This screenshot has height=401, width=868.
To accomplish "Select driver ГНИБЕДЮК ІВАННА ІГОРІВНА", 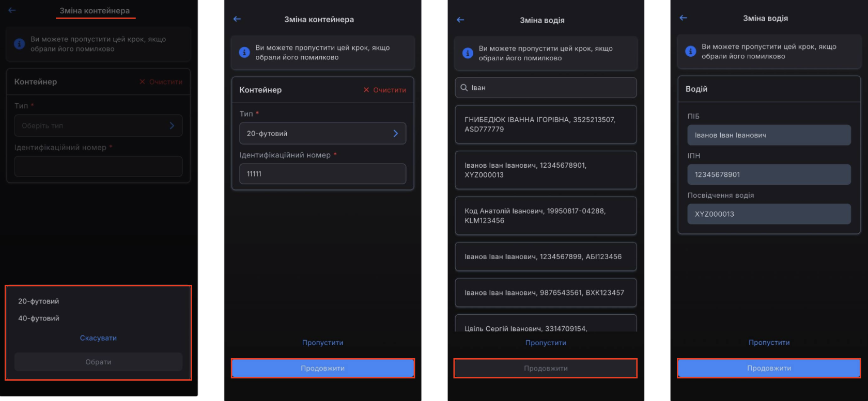I will tap(546, 124).
